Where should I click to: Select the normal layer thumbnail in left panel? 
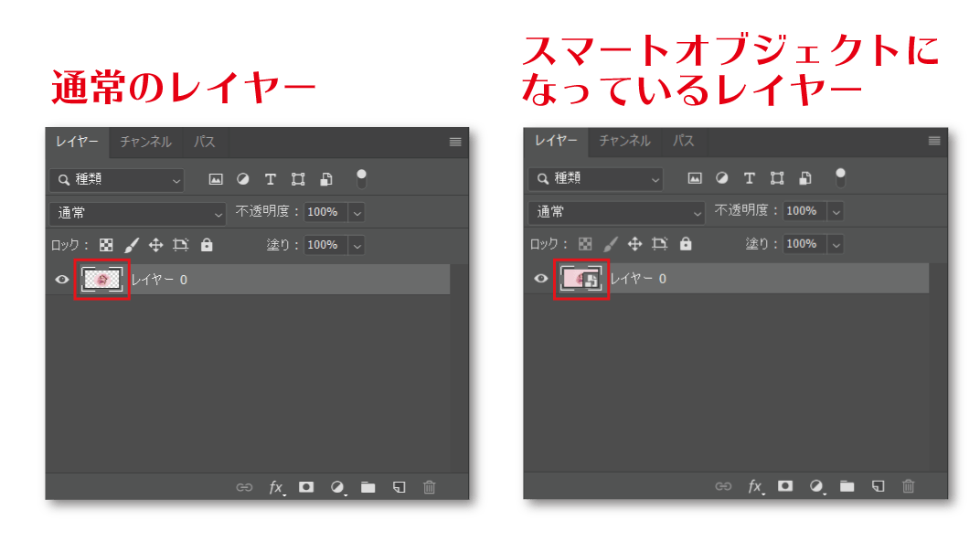[x=101, y=280]
